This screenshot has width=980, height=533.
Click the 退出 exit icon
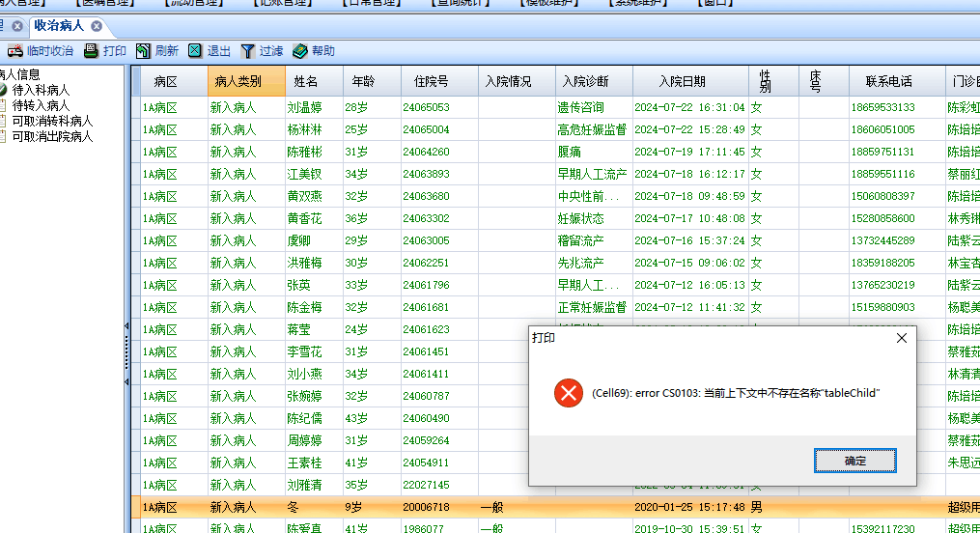pyautogui.click(x=195, y=51)
